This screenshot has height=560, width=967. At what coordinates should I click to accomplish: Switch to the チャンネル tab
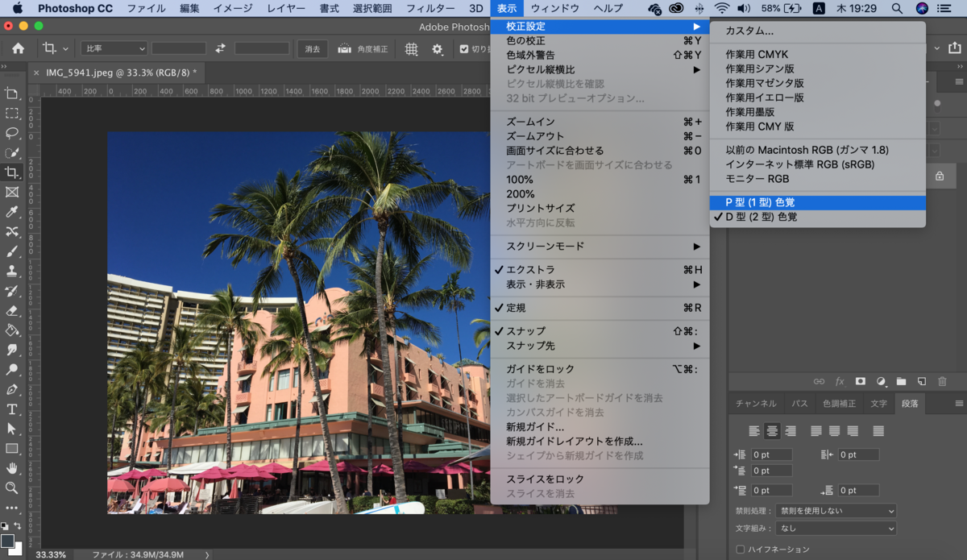click(x=757, y=403)
